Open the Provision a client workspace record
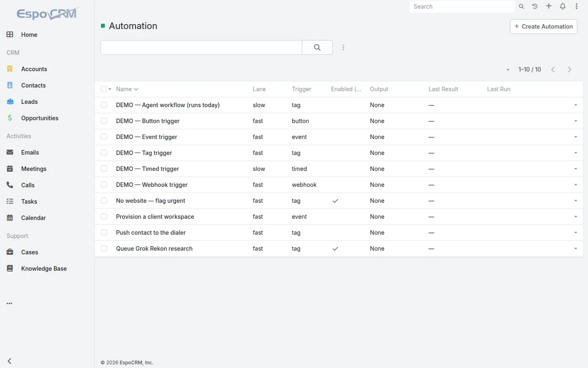The height and width of the screenshot is (368, 588). point(155,217)
